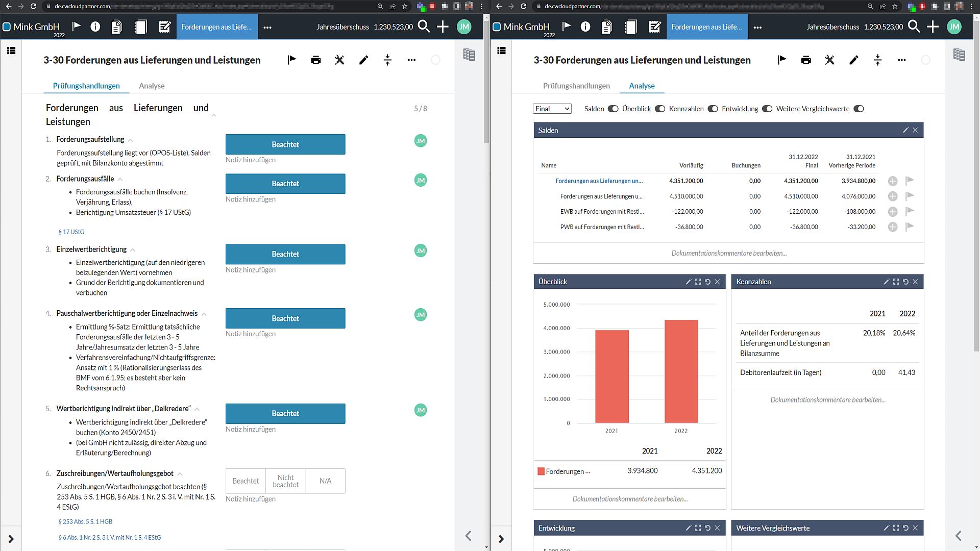Toggle the Salden switch
This screenshot has height=551, width=980.
613,109
